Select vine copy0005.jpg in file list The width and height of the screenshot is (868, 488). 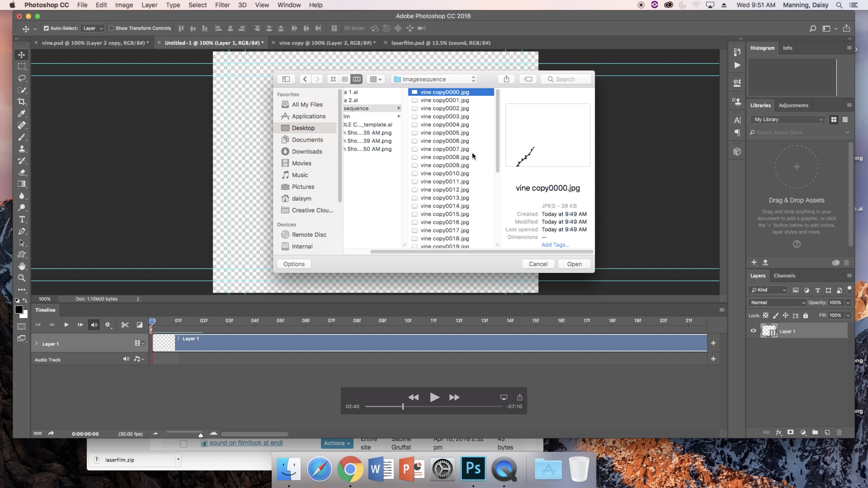(451, 133)
